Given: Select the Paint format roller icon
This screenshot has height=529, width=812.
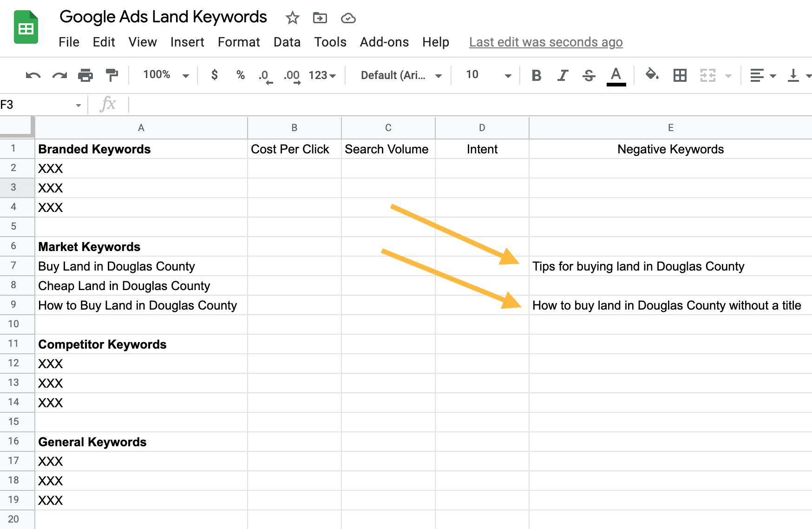Looking at the screenshot, I should (111, 75).
